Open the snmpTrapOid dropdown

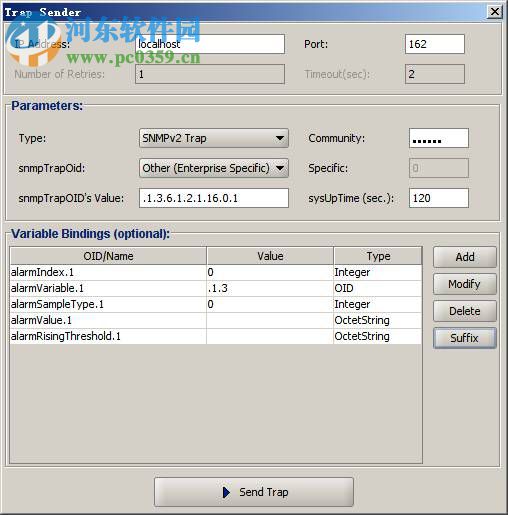pyautogui.click(x=214, y=168)
